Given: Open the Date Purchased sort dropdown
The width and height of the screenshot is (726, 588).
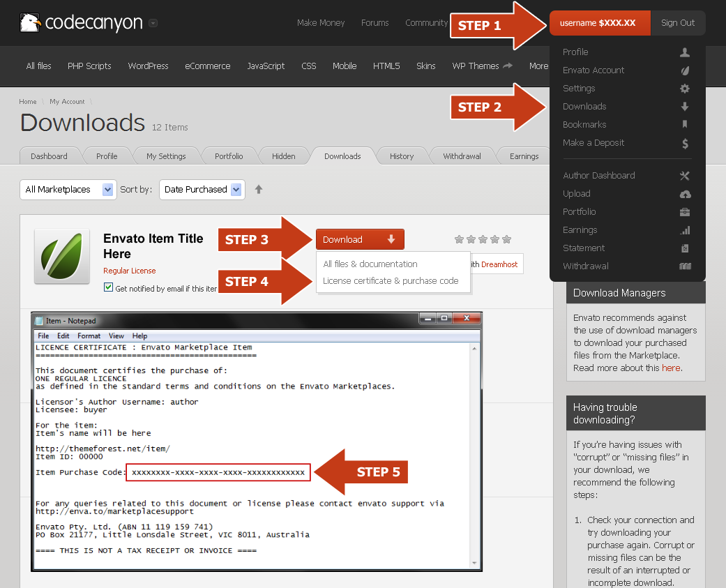Looking at the screenshot, I should [202, 189].
